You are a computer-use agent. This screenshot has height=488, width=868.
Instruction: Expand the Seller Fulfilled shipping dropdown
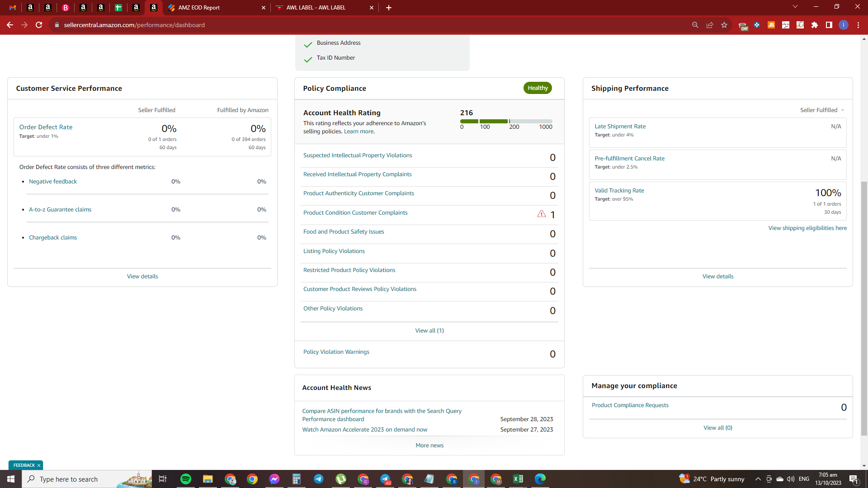(822, 110)
